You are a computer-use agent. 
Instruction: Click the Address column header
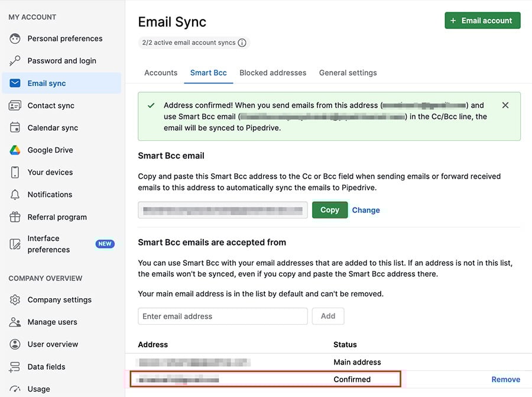[153, 344]
